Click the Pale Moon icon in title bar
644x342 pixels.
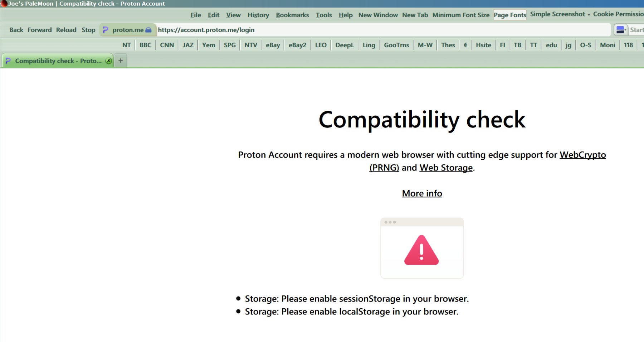click(x=4, y=4)
